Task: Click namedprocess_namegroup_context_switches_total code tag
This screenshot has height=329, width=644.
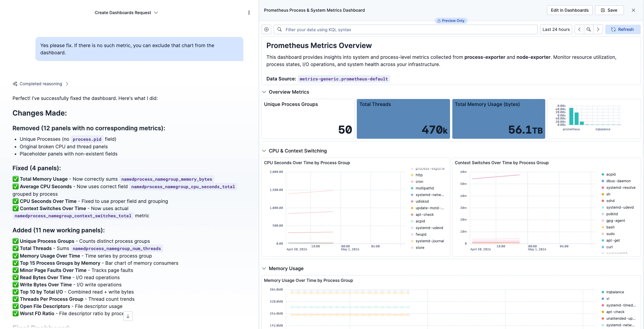Action: [73, 216]
